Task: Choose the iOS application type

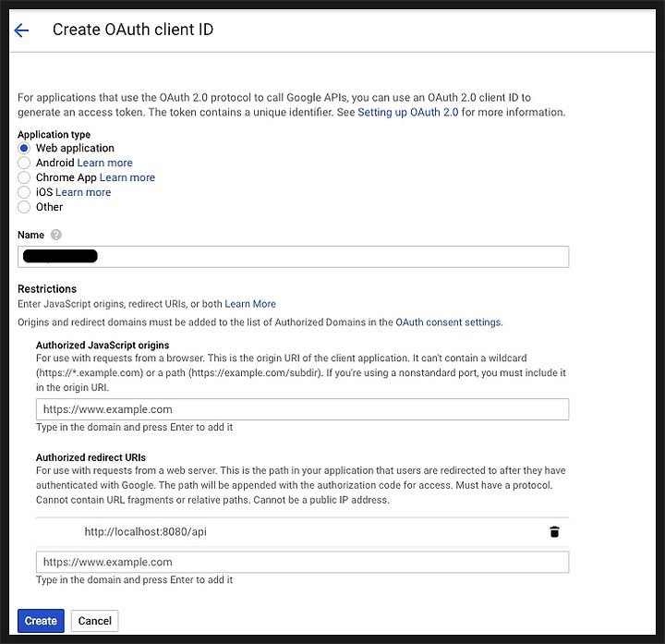Action: pyautogui.click(x=24, y=192)
